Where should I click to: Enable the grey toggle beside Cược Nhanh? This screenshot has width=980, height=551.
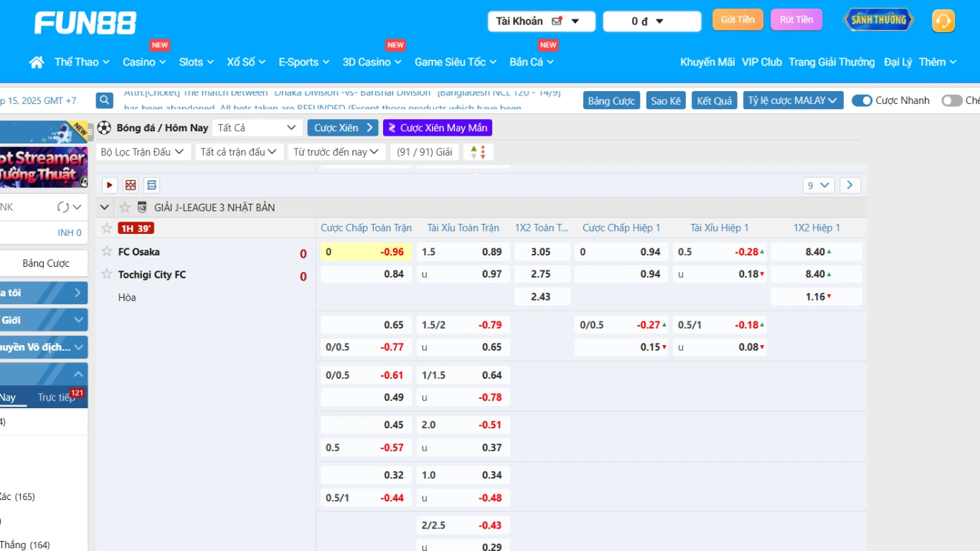(951, 100)
